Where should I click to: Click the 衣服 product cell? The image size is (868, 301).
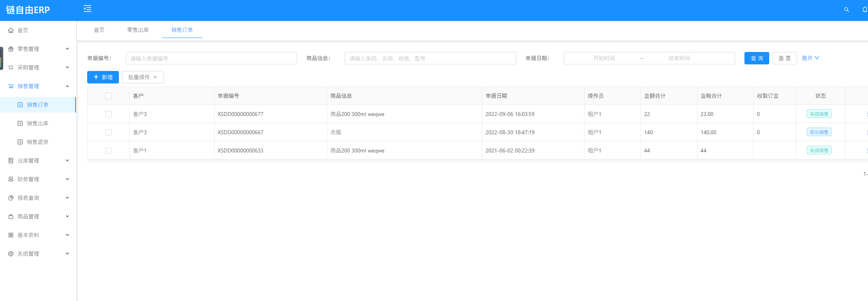336,132
